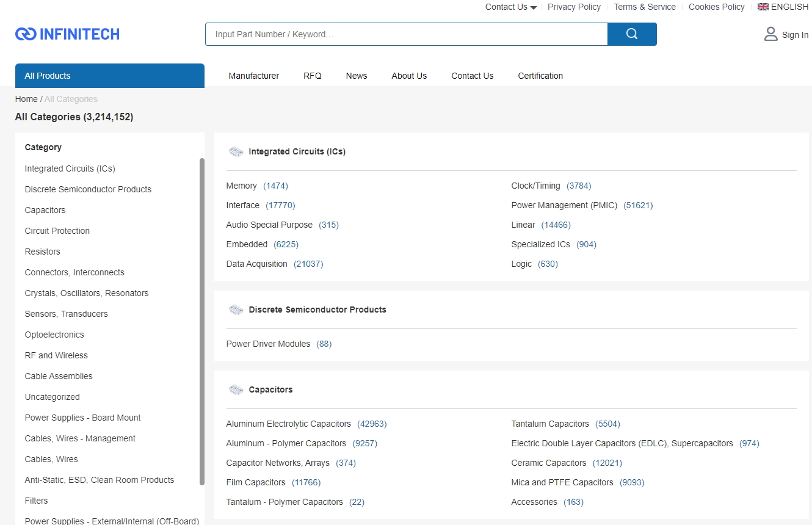This screenshot has width=812, height=525.
Task: Click the INFINITECH logo
Action: point(67,34)
